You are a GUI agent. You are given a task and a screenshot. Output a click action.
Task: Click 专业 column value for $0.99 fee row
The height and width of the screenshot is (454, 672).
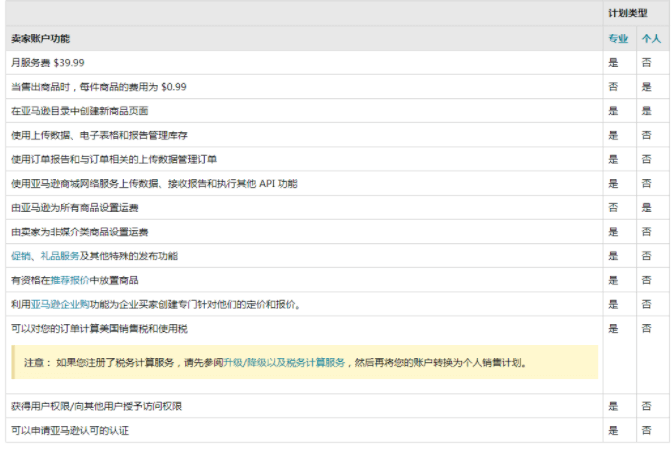(613, 87)
